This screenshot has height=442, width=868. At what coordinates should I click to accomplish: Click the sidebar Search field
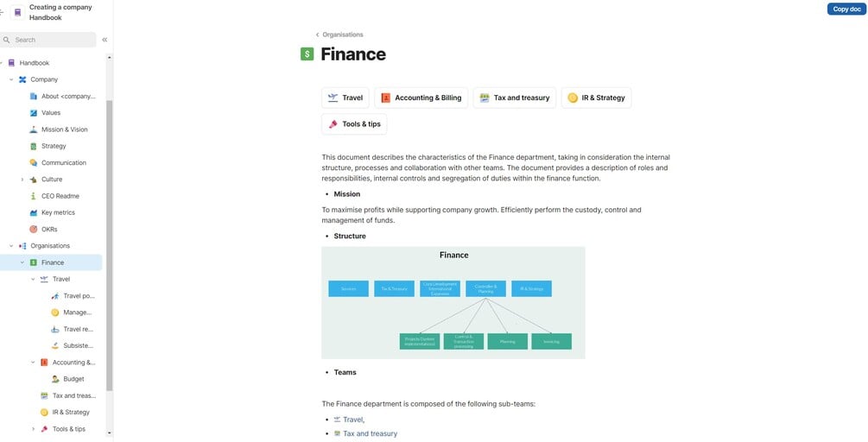click(52, 40)
